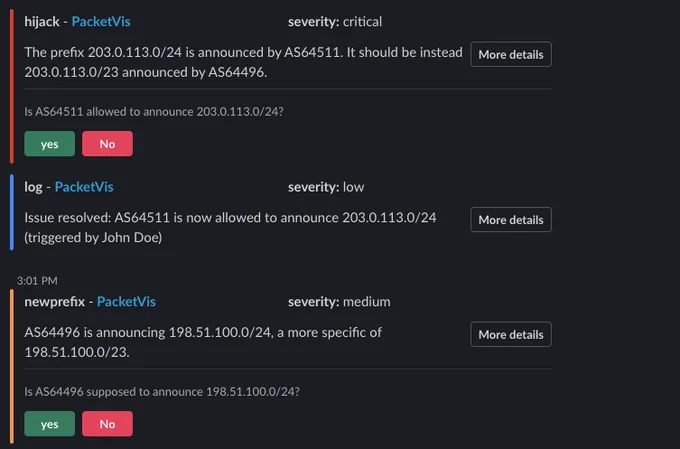The height and width of the screenshot is (449, 680).
Task: Click the 'severity: critical' field
Action: (335, 22)
